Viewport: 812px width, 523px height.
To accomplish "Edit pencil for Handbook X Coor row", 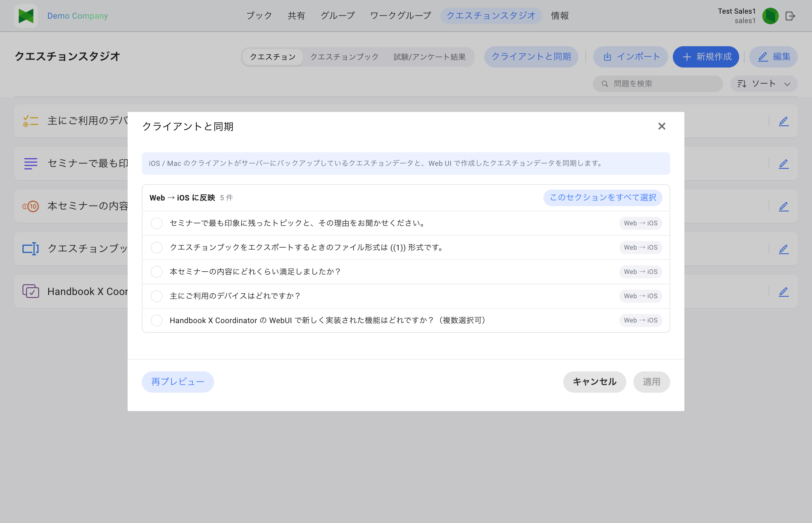I will point(784,292).
